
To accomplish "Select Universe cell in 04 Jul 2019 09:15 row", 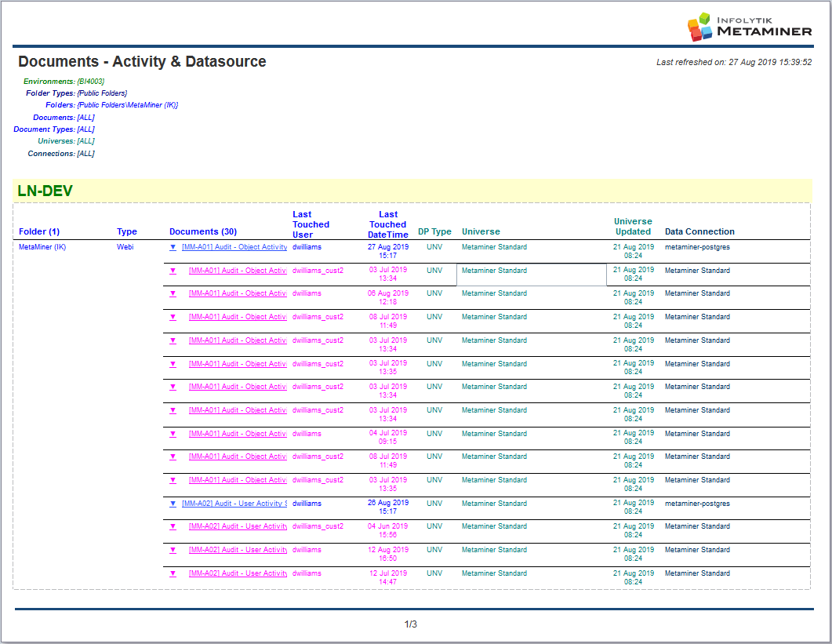I will pos(494,433).
